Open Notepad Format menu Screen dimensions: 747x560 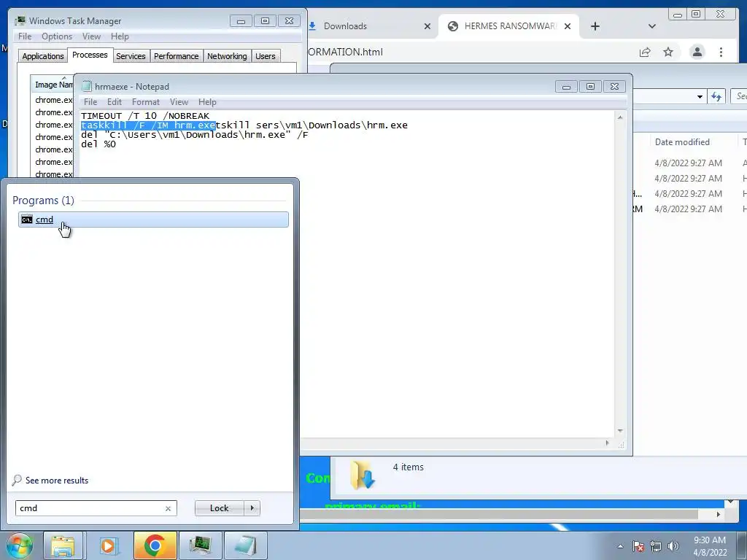pyautogui.click(x=146, y=102)
